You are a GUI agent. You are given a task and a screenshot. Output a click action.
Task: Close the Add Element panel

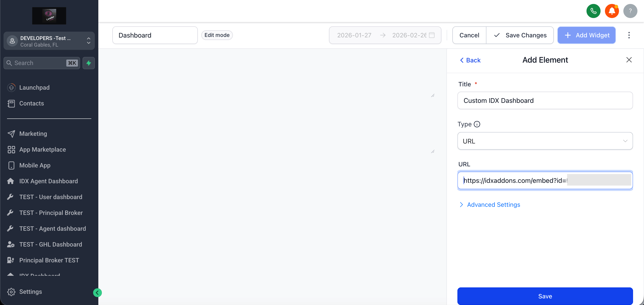click(x=629, y=60)
